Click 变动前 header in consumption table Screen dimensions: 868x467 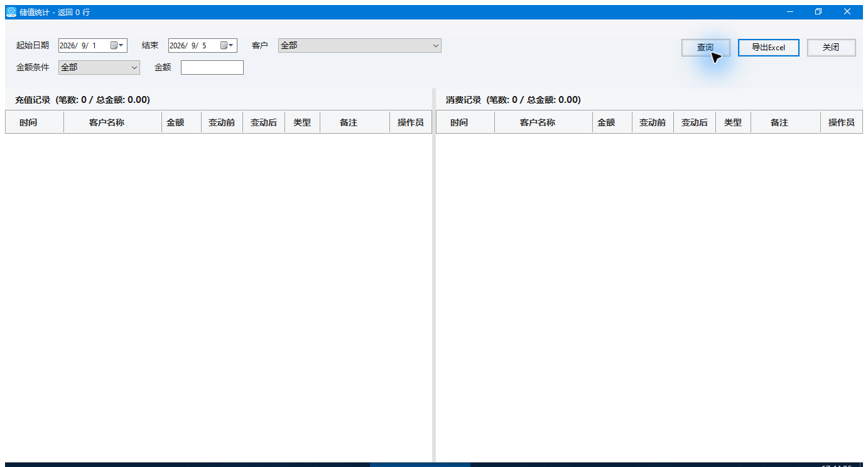653,122
